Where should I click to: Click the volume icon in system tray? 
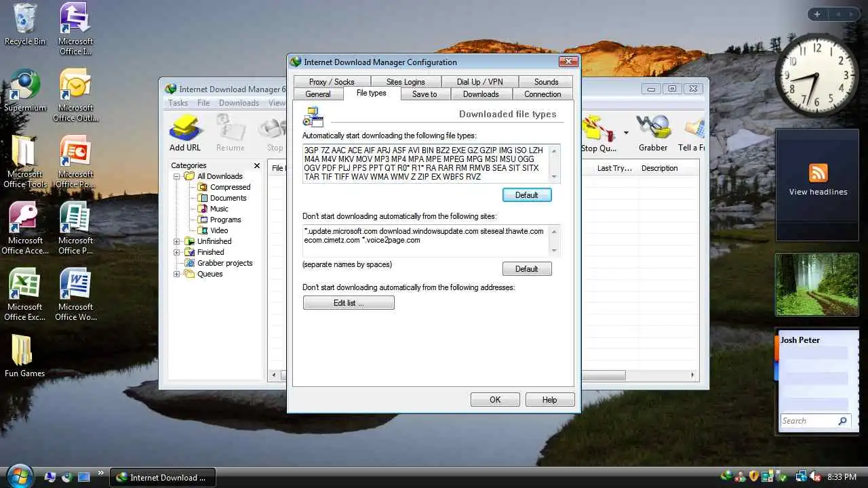click(816, 477)
